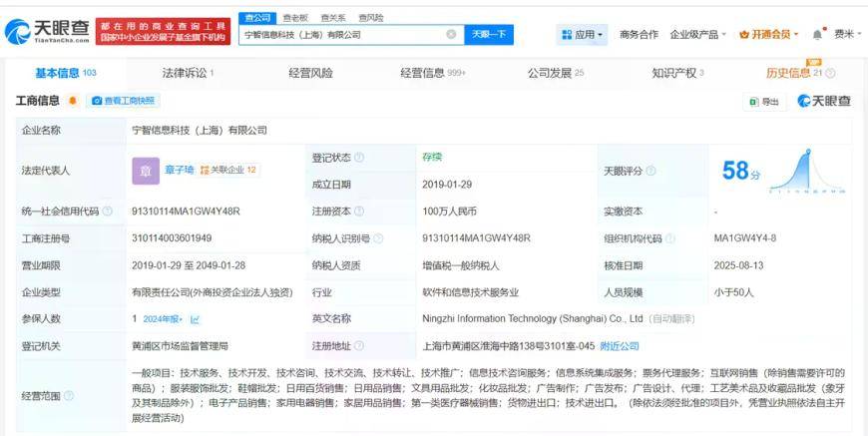This screenshot has width=868, height=436.
Task: Click the 查看工商快照 button
Action: click(124, 101)
